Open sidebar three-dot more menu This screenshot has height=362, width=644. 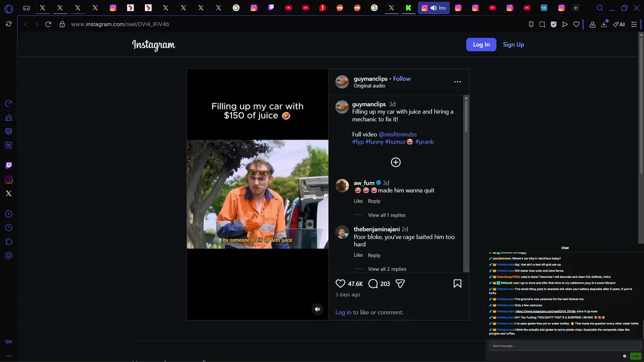click(x=9, y=356)
